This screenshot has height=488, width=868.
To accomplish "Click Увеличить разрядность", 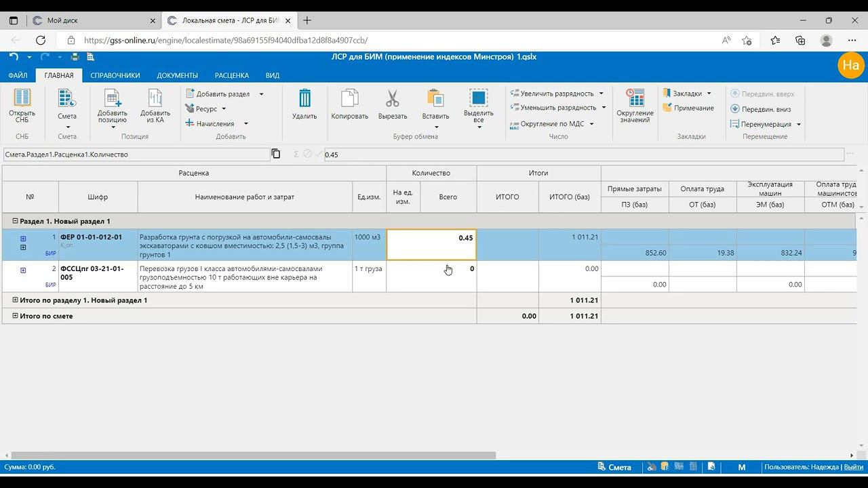I will [552, 94].
